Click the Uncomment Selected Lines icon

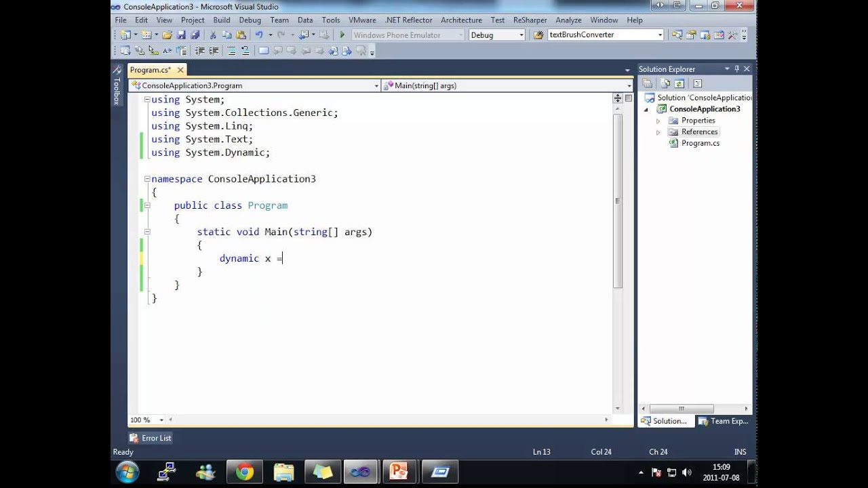pyautogui.click(x=245, y=50)
